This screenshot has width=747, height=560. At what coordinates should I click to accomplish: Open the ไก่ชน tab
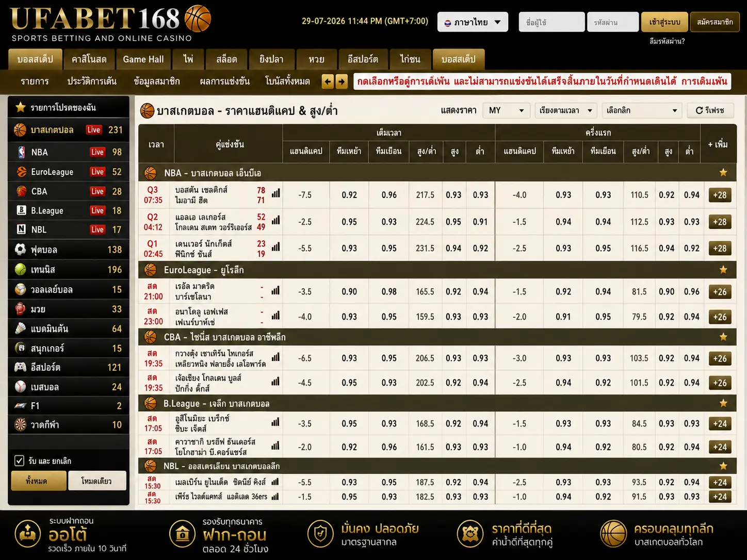click(410, 59)
